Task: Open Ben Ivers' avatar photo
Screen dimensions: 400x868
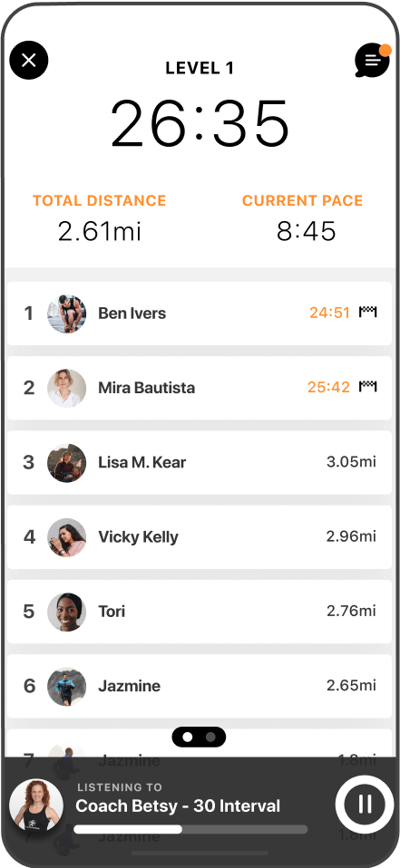Action: coord(66,313)
